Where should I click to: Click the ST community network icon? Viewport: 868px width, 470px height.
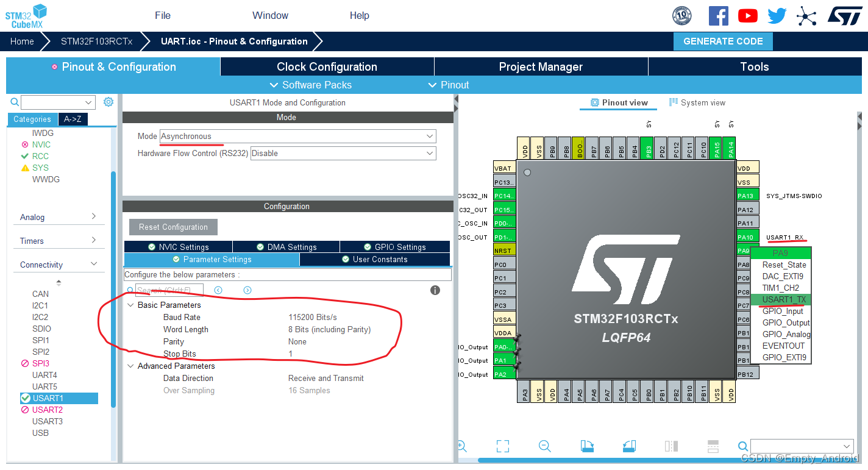coord(806,16)
